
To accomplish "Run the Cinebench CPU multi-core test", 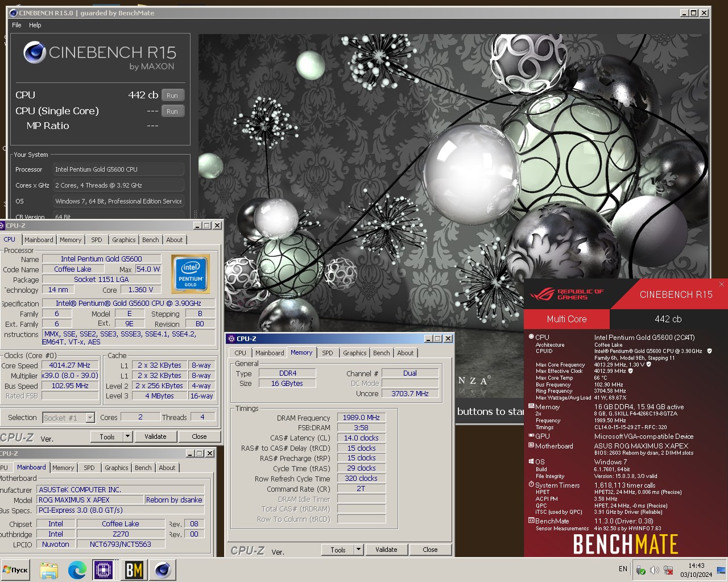I will 172,95.
